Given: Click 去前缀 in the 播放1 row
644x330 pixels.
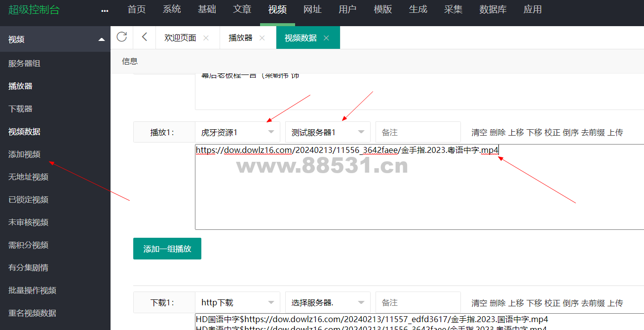Looking at the screenshot, I should point(593,132).
